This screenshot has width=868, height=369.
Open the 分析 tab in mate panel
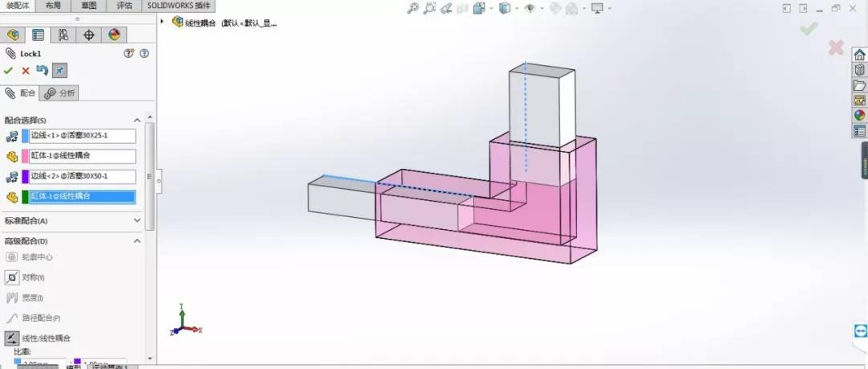(60, 93)
